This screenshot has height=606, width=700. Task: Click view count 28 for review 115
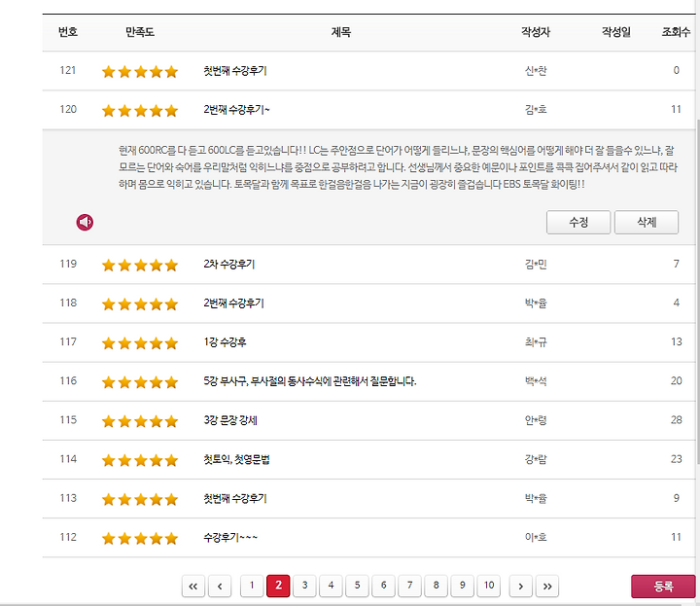pyautogui.click(x=676, y=420)
